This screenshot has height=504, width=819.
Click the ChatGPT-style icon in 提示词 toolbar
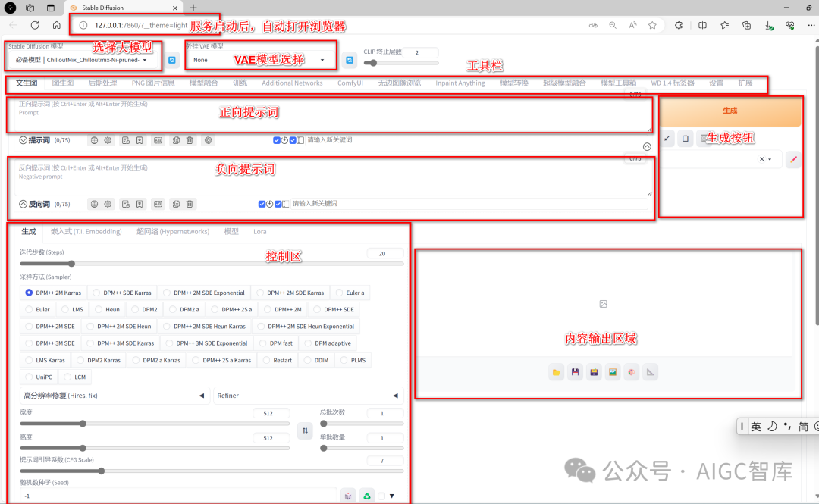(208, 140)
